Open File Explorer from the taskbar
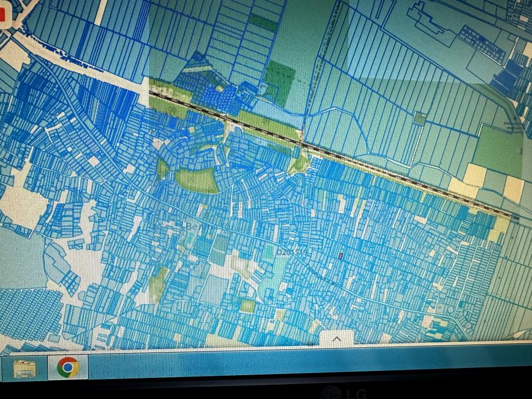 point(24,368)
